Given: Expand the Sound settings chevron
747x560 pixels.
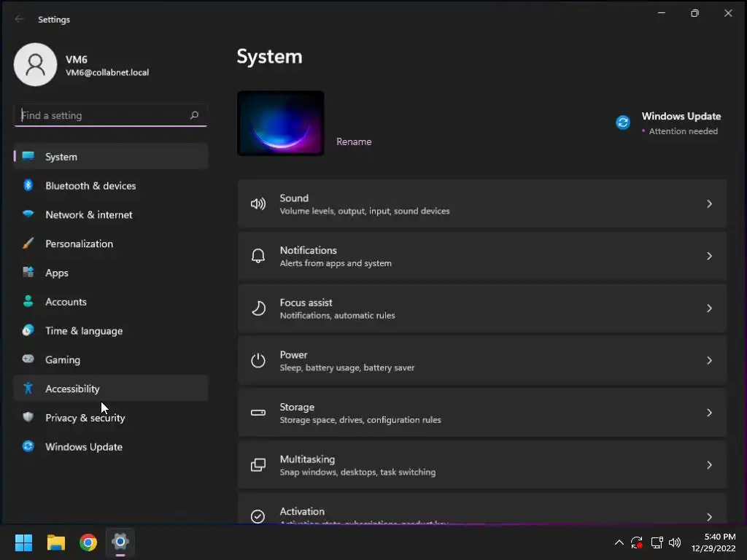Looking at the screenshot, I should [709, 204].
